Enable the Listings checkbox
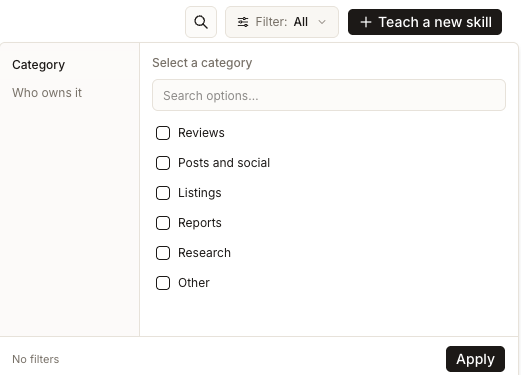Viewport: 521px width, 375px height. [x=163, y=193]
